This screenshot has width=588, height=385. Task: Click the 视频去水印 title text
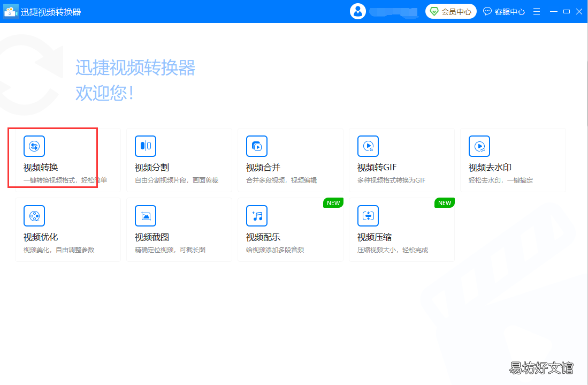(x=490, y=168)
